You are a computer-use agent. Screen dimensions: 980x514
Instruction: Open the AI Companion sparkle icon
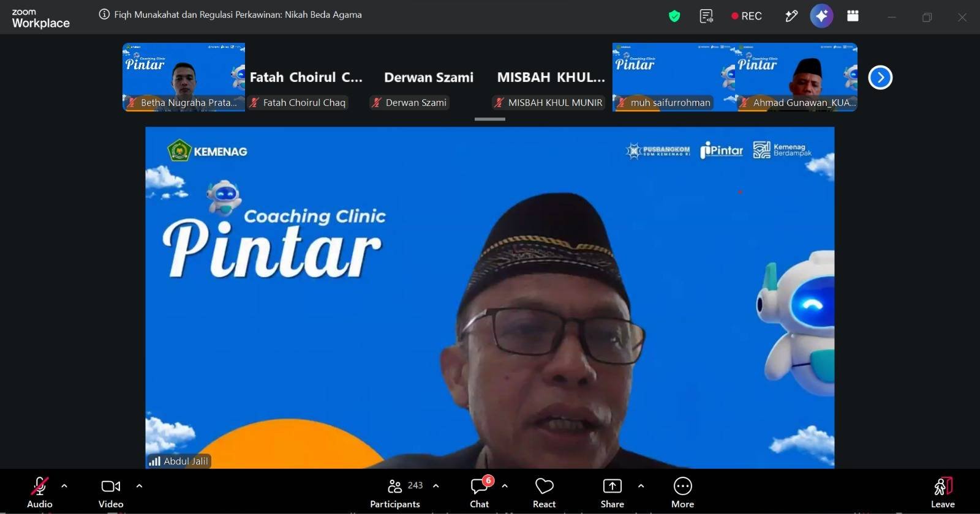(821, 16)
